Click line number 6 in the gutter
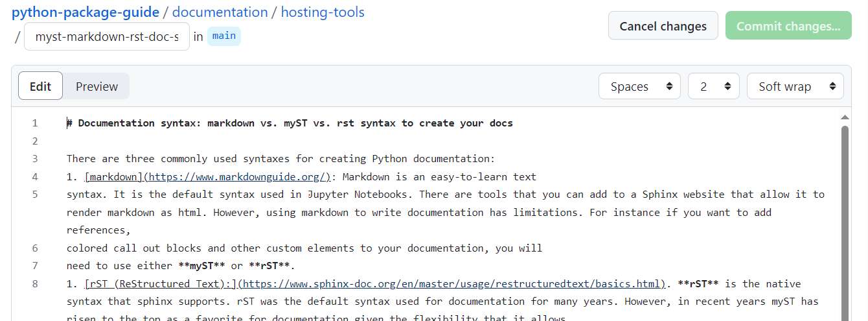This screenshot has width=868, height=321. [35, 248]
